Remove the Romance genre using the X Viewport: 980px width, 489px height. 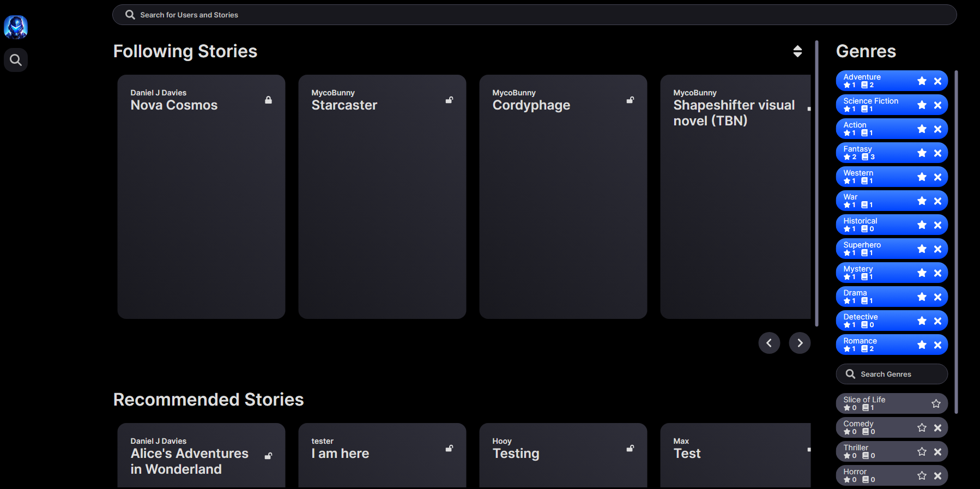tap(937, 345)
